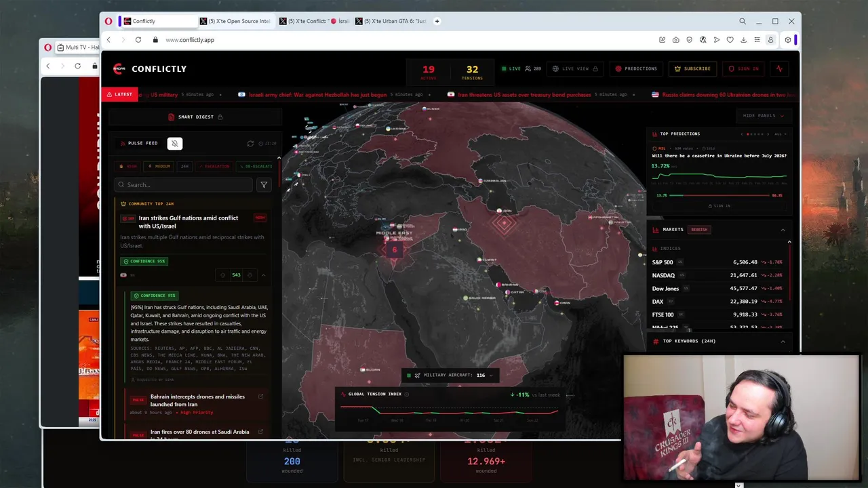Screen dimensions: 868x488
Task: Switch to X'te Conflict tab
Action: click(314, 21)
